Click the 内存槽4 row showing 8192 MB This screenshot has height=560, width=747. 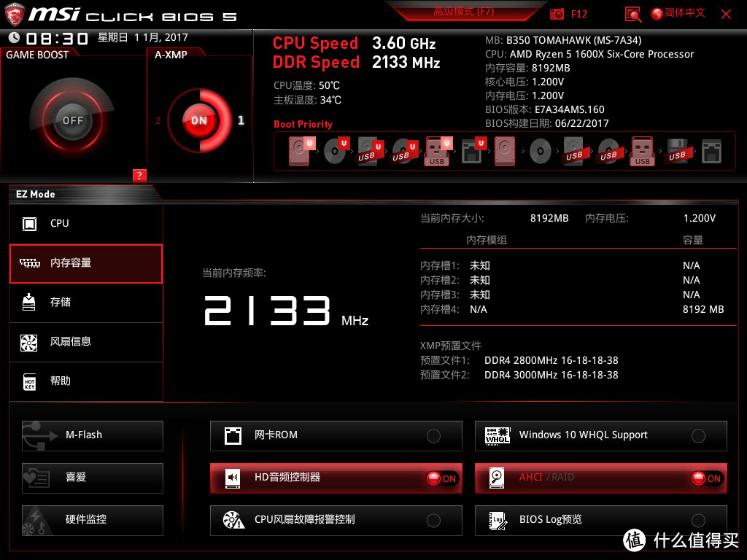tap(572, 309)
